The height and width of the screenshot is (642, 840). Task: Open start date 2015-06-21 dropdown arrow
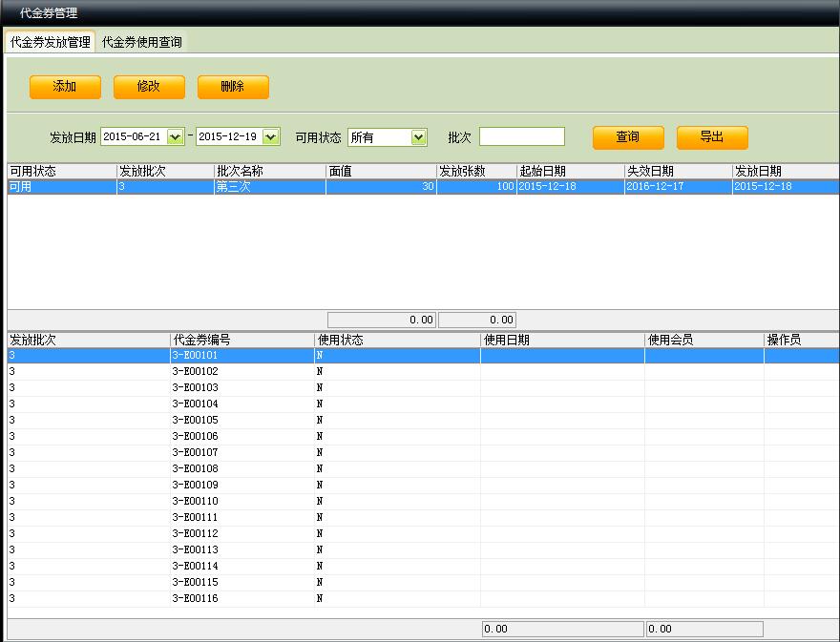tap(176, 137)
